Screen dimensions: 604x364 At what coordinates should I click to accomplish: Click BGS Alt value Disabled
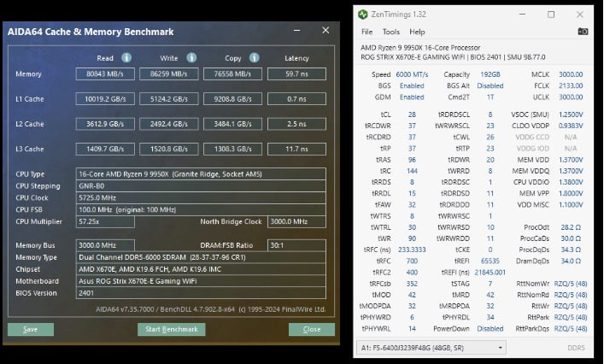coord(490,85)
